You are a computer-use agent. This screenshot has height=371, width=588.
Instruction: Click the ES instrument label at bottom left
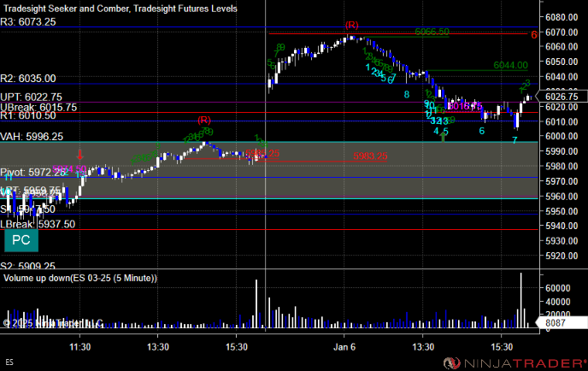tap(9, 362)
